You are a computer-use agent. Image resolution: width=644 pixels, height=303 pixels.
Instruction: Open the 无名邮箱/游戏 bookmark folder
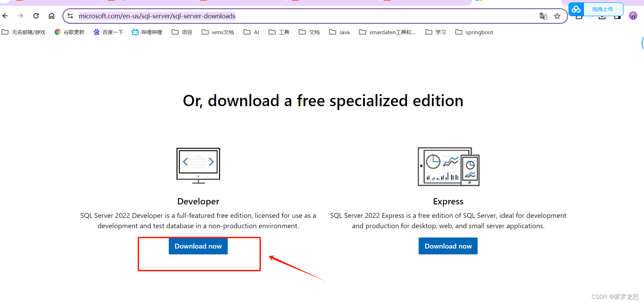(x=23, y=32)
